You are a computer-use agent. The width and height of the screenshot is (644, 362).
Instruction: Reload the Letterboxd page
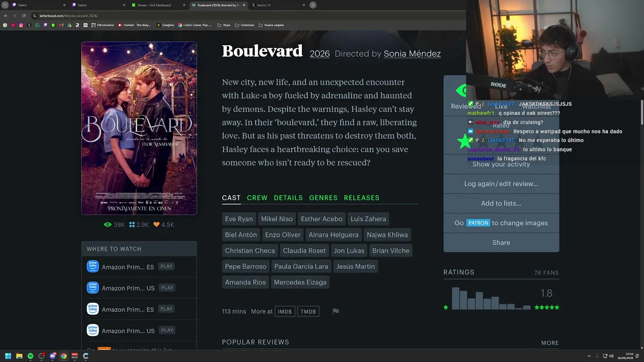click(24, 16)
